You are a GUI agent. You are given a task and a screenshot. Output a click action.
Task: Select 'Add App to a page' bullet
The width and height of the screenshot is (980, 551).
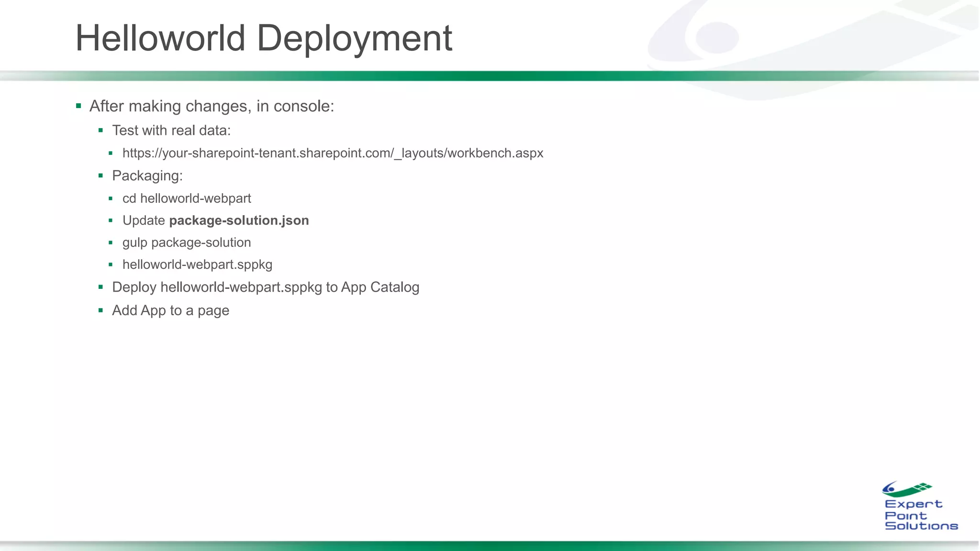[171, 310]
